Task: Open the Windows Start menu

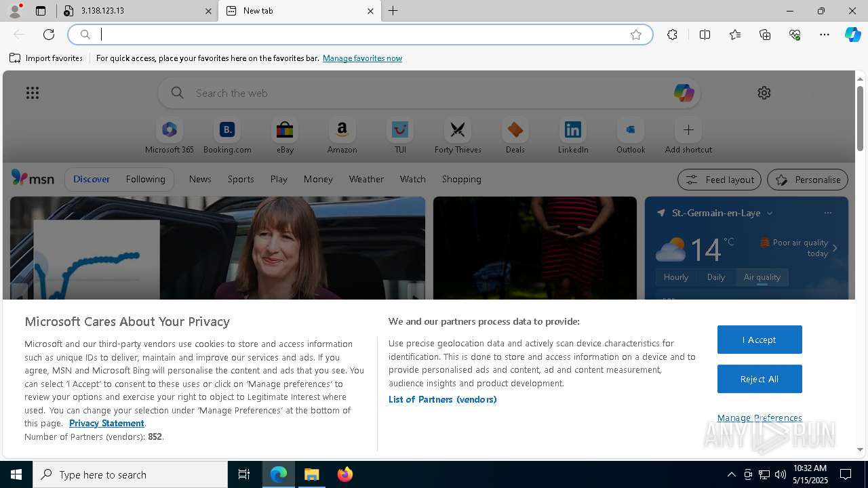Action: click(x=16, y=474)
